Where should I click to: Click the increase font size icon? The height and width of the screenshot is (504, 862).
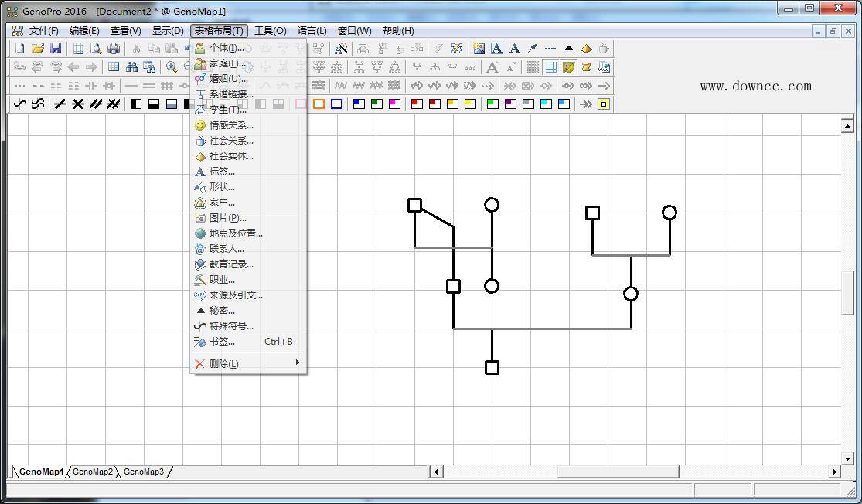(x=492, y=66)
